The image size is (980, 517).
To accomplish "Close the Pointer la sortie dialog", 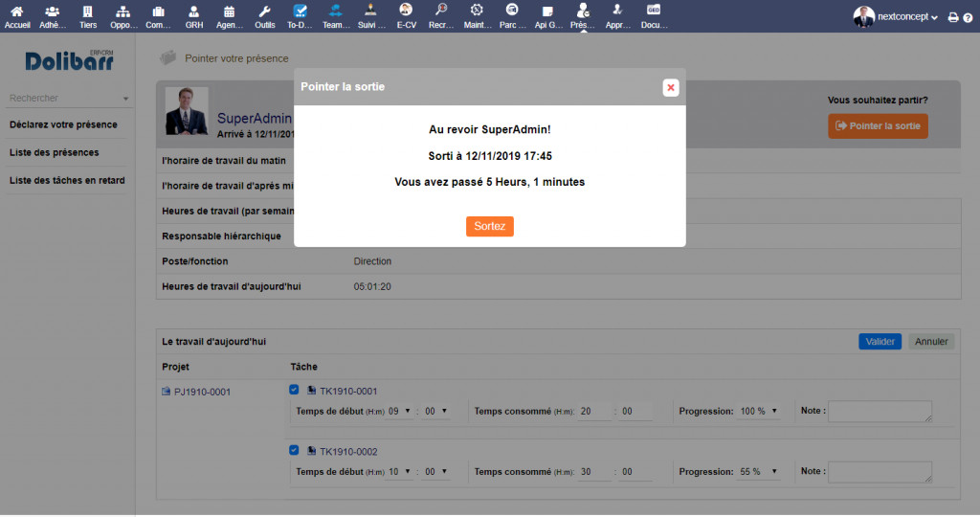I will coord(670,87).
